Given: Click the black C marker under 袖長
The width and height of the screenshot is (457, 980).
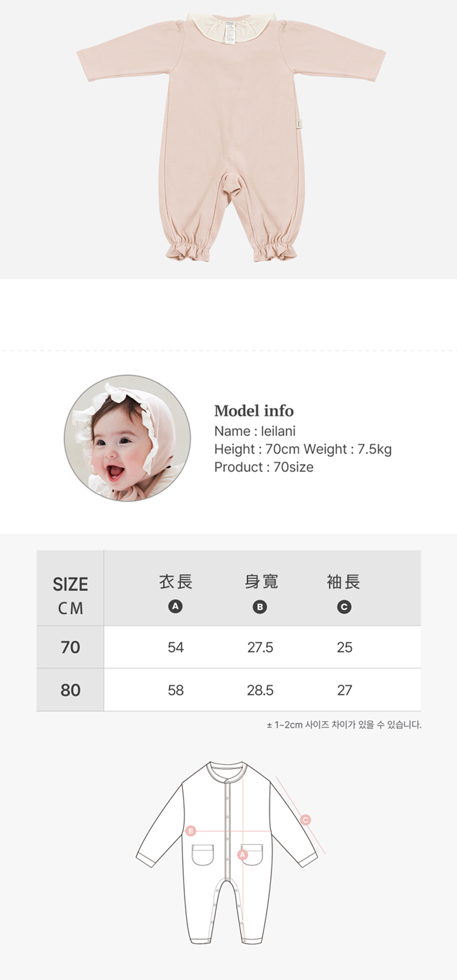Looking at the screenshot, I should (x=344, y=607).
